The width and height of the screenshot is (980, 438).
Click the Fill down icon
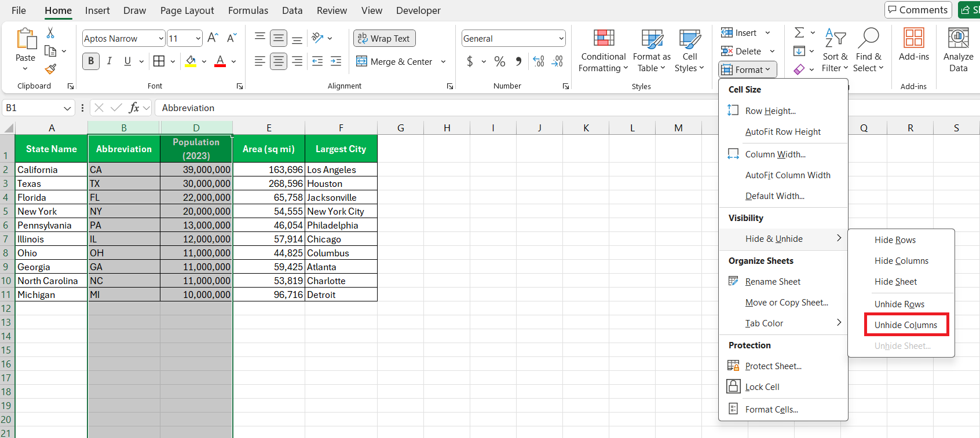pyautogui.click(x=799, y=51)
